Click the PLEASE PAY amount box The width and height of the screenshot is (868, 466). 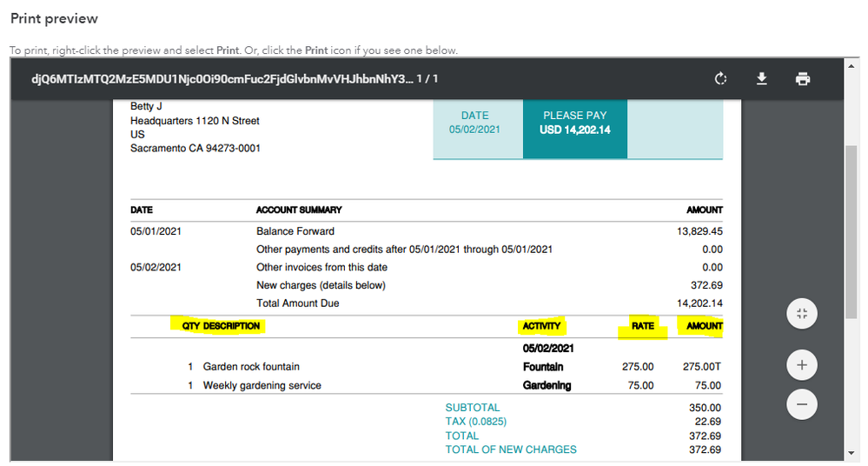574,123
